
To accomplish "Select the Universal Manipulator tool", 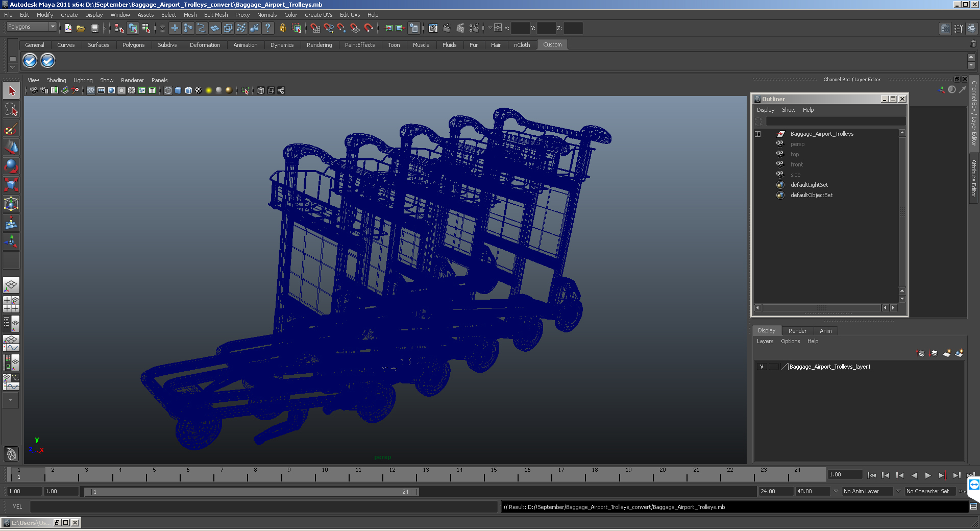I will 11,204.
